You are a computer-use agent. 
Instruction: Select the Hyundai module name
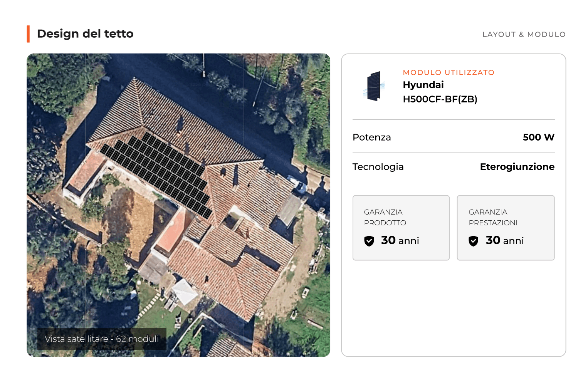(x=423, y=85)
